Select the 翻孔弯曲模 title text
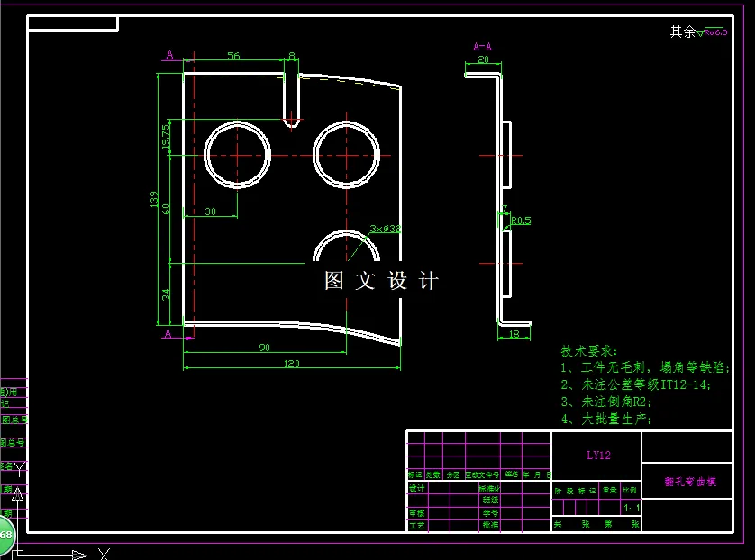Image resolution: width=755 pixels, height=560 pixels. (690, 481)
